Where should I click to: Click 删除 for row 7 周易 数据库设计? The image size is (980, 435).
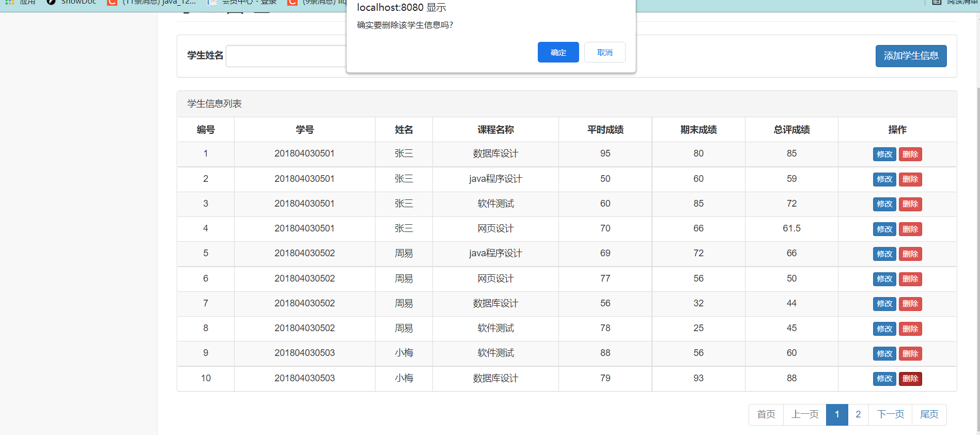click(x=910, y=304)
